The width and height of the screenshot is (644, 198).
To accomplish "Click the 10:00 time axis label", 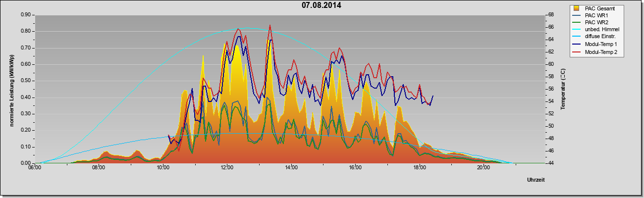I will click(162, 168).
